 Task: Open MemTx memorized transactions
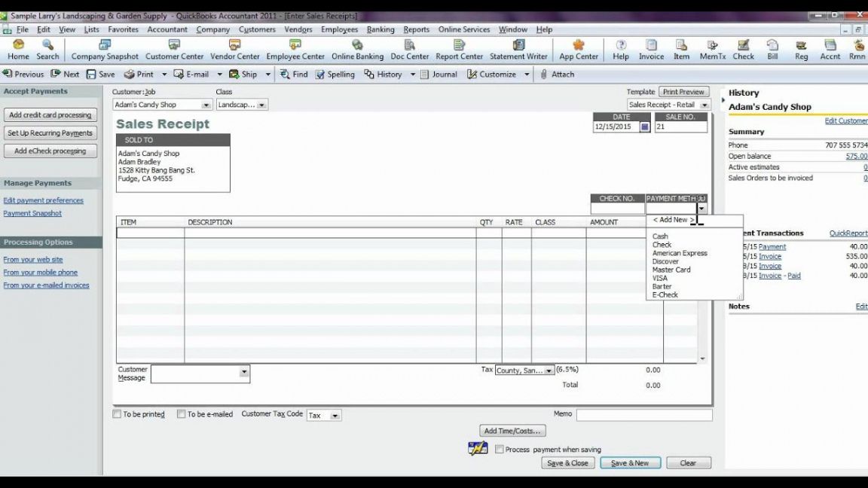[x=713, y=49]
